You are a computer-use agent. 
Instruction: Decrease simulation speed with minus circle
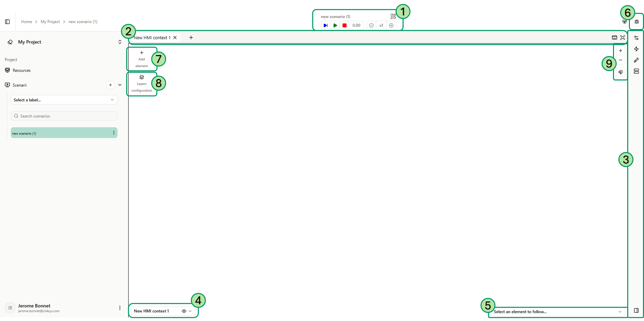click(x=371, y=25)
